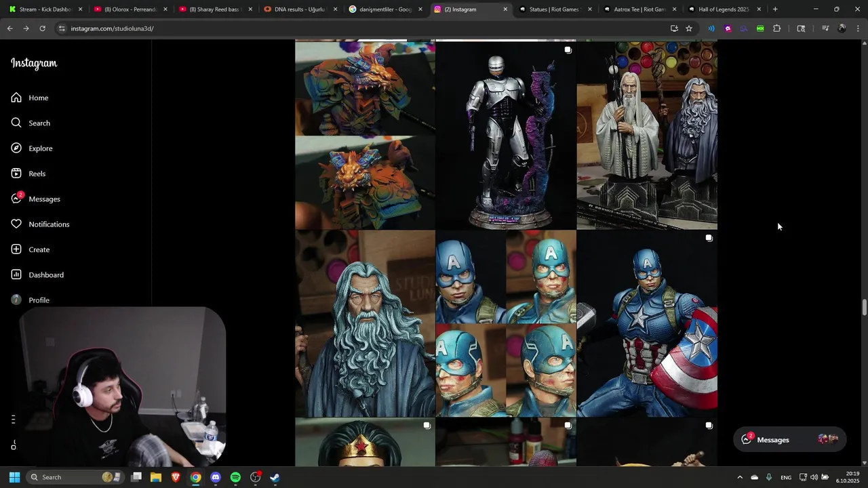
Task: Open the media controls toolbar button
Action: (x=825, y=28)
